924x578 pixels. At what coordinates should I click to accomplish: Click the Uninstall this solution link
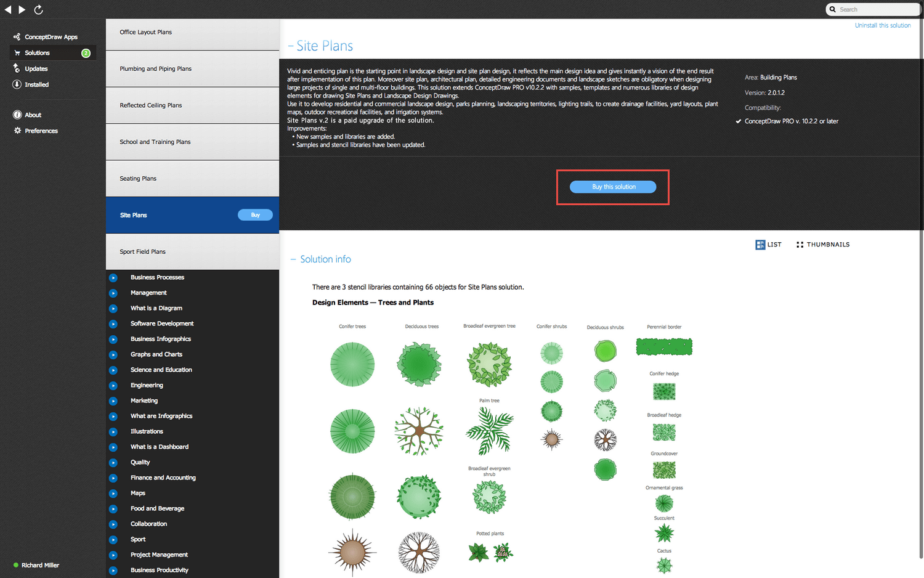[883, 25]
